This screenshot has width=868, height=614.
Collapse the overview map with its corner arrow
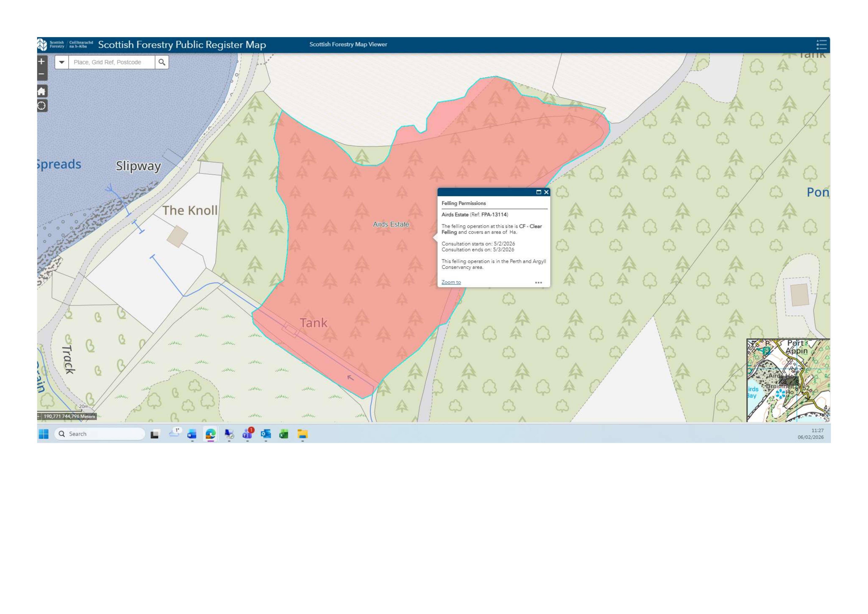pyautogui.click(x=827, y=419)
